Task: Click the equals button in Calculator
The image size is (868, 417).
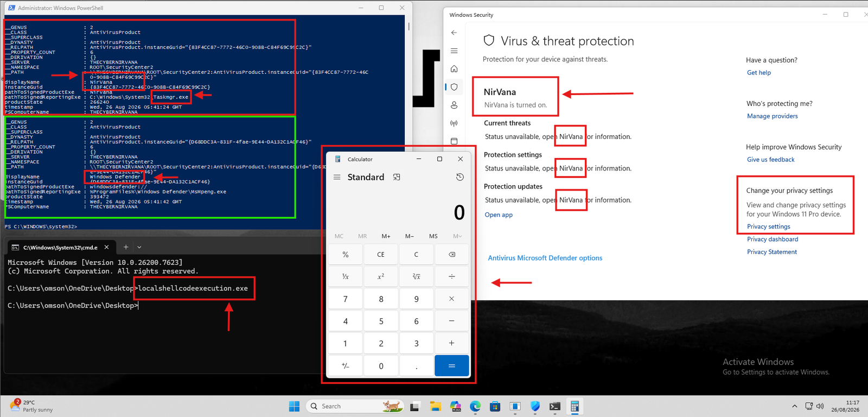Action: [x=452, y=366]
